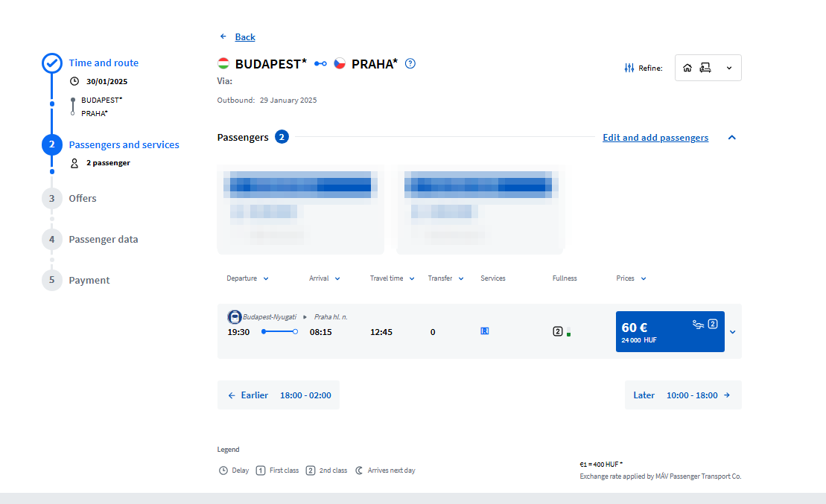826x504 pixels.
Task: Open the Payment step
Action: pos(89,280)
